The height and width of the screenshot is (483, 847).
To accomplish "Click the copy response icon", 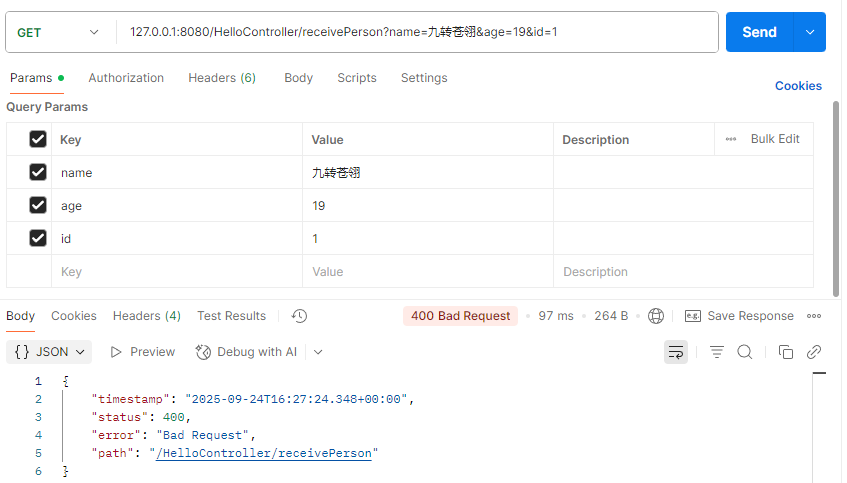I will (785, 352).
